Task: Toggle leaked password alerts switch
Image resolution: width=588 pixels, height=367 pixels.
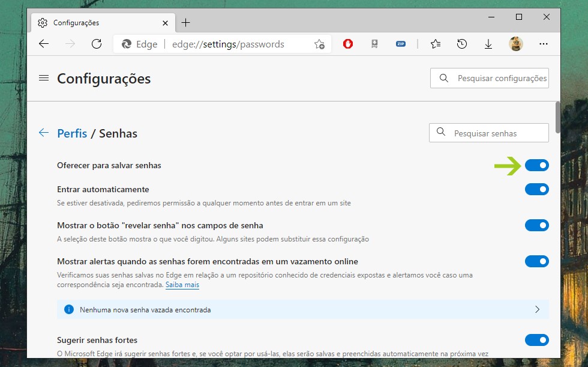Action: pos(536,261)
